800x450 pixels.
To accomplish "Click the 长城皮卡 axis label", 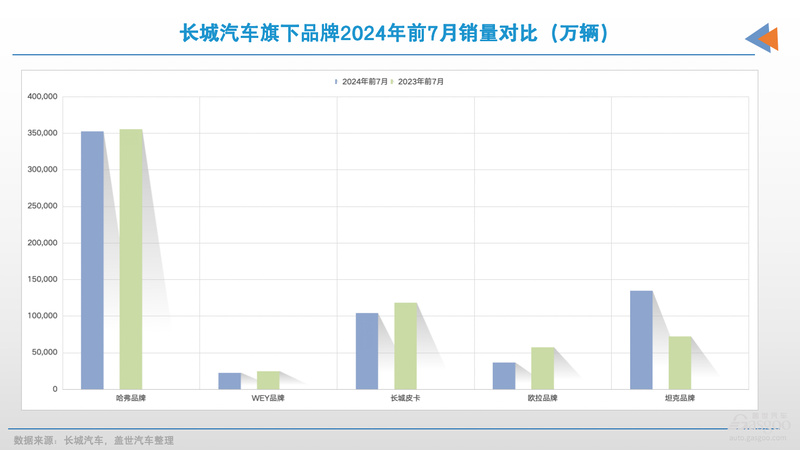I will 406,398.
